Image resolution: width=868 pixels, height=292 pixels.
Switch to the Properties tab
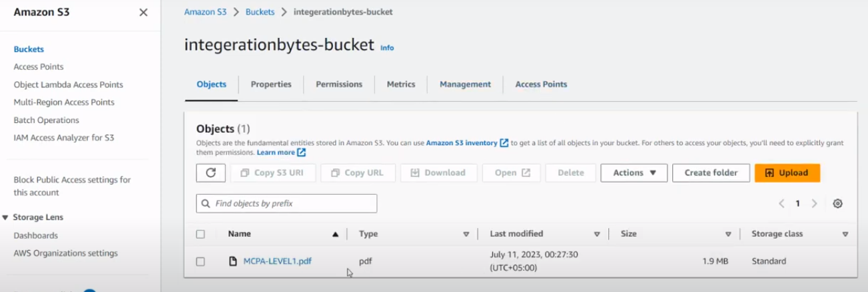[x=270, y=84]
